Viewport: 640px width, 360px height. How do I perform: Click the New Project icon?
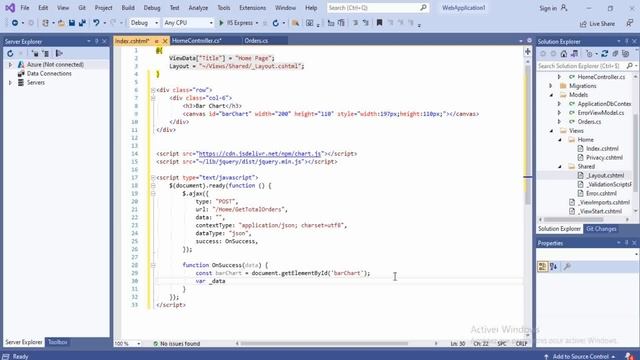point(45,23)
